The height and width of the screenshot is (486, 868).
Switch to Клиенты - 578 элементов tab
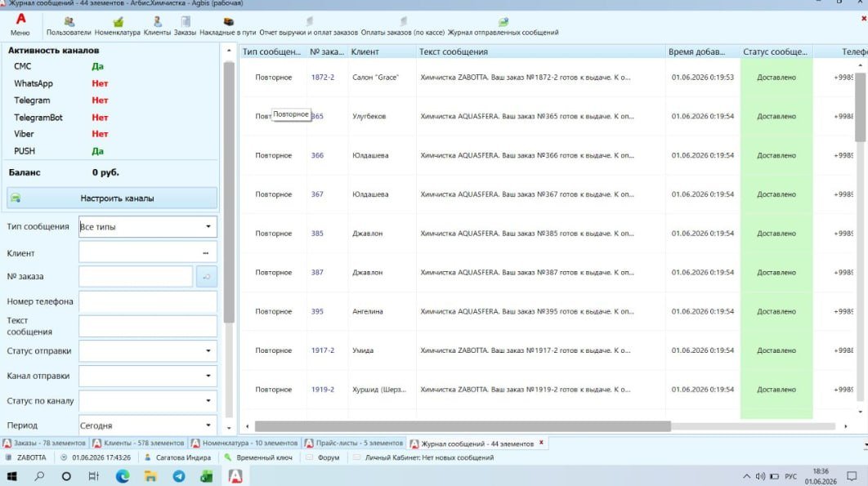click(x=138, y=444)
